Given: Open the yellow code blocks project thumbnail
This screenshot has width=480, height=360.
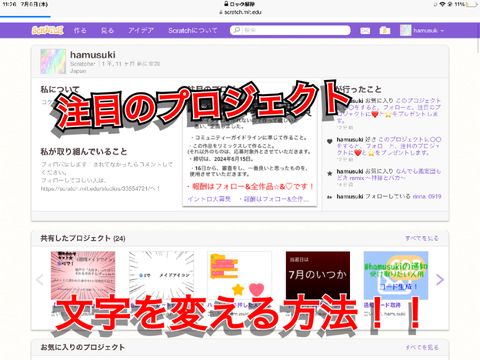Looking at the screenshot, I should pos(240,275).
